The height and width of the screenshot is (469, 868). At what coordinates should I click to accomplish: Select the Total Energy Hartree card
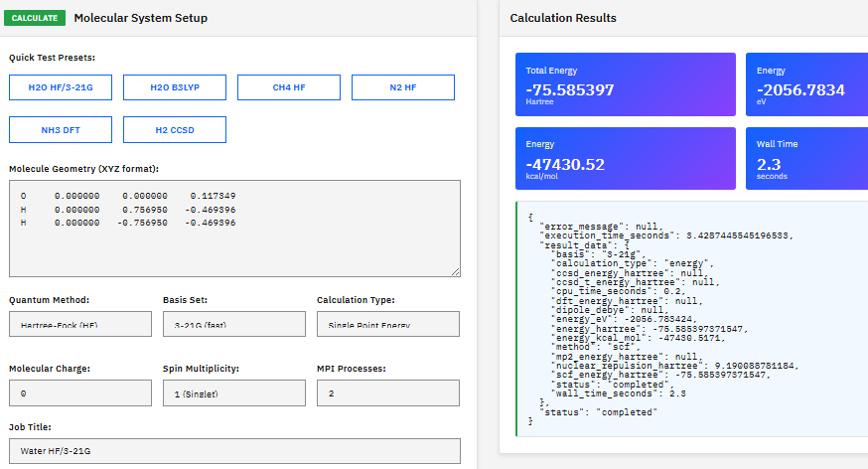[x=626, y=84]
